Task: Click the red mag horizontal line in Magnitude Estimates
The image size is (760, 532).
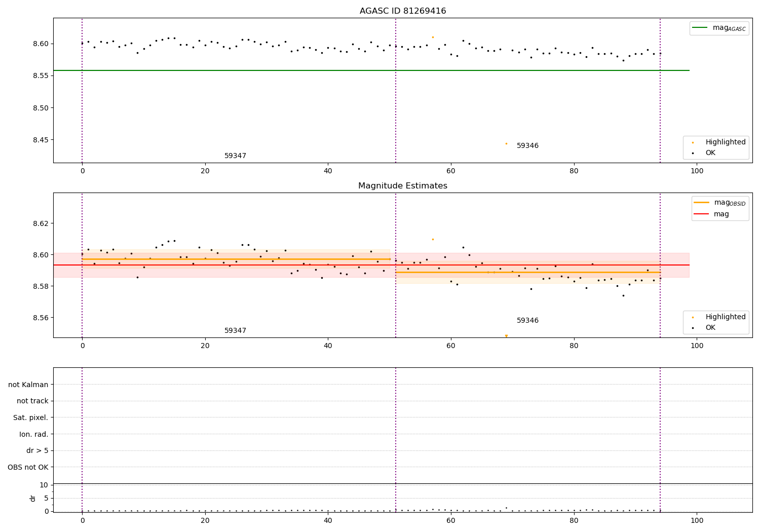Action: [371, 265]
